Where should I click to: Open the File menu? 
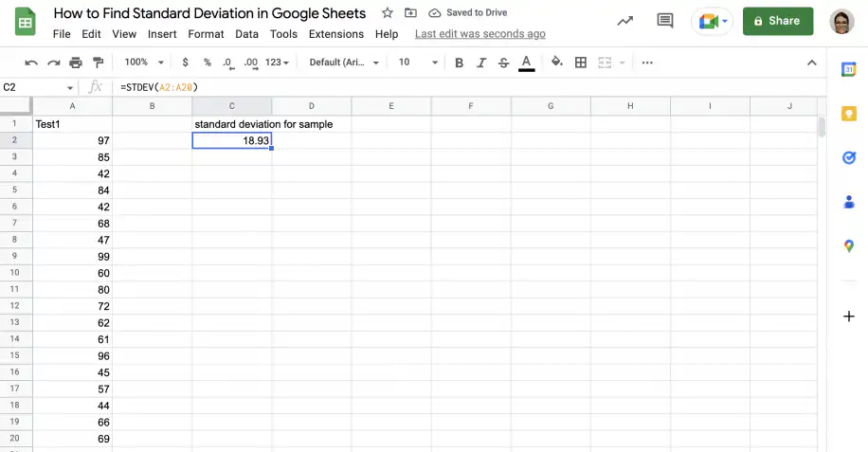pyautogui.click(x=62, y=34)
